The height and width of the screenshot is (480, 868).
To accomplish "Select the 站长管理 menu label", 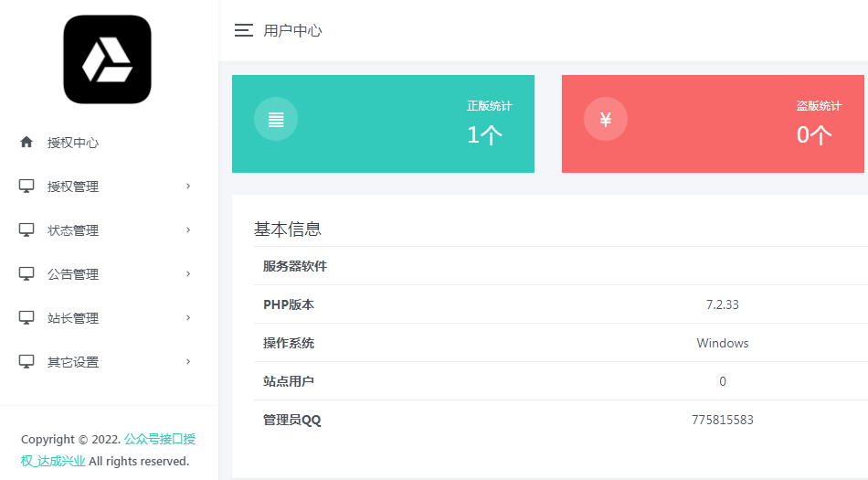I will tap(73, 318).
